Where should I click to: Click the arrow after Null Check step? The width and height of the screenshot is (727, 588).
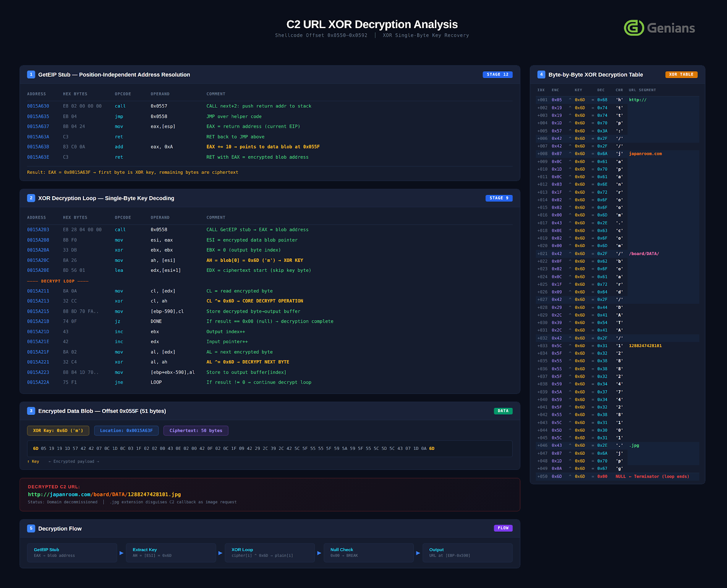point(418,553)
